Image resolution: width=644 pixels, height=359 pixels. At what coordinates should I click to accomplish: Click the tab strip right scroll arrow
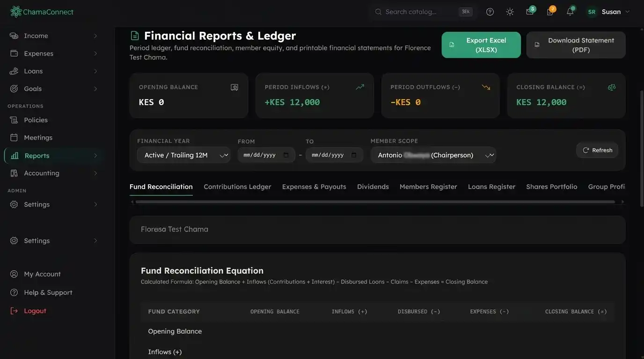[x=622, y=202]
